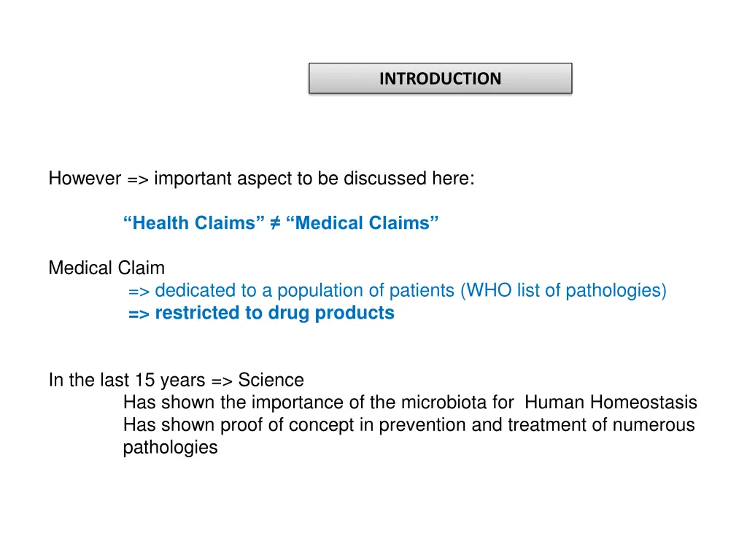
Task: Click the "Human Homeostasis" phrase
Action: pos(611,402)
